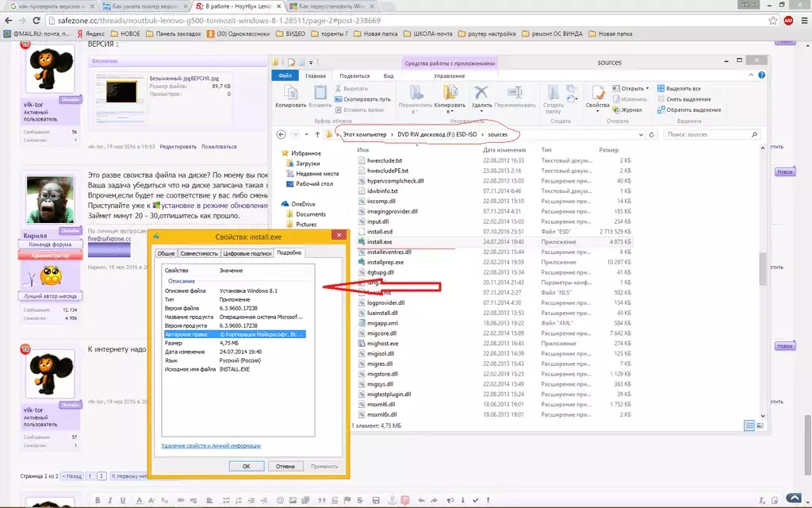812x508 pixels.
Task: Click the Explorer Back arrow button
Action: pos(281,135)
